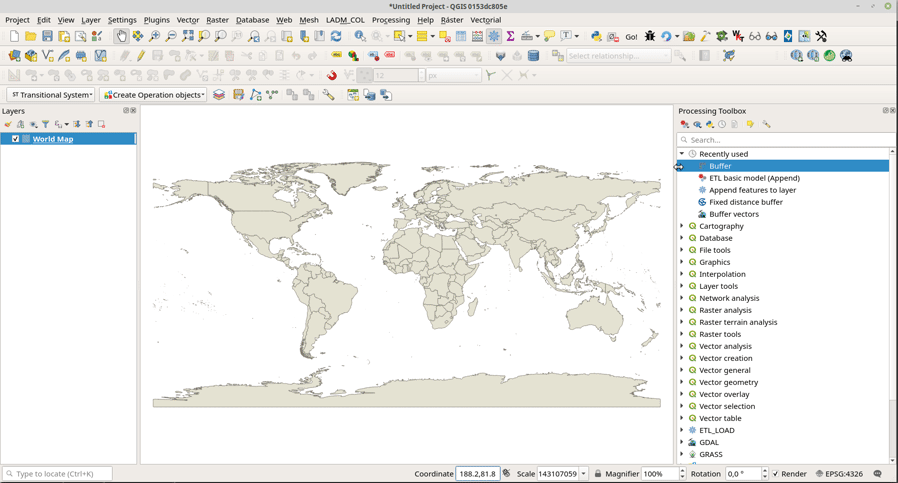Open the Data Source Manager icon
Screen dimensions: 898x483
point(14,56)
